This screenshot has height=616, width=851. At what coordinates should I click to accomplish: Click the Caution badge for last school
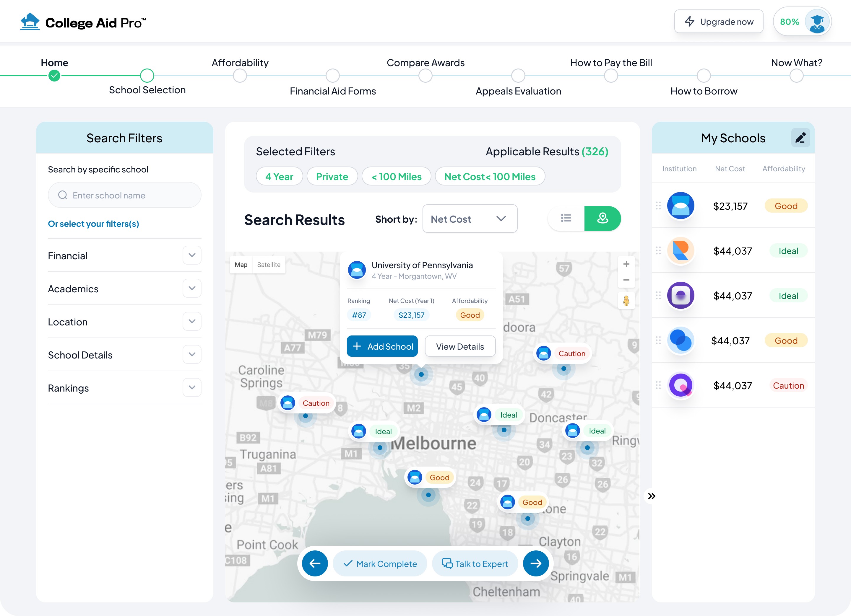[x=788, y=385]
